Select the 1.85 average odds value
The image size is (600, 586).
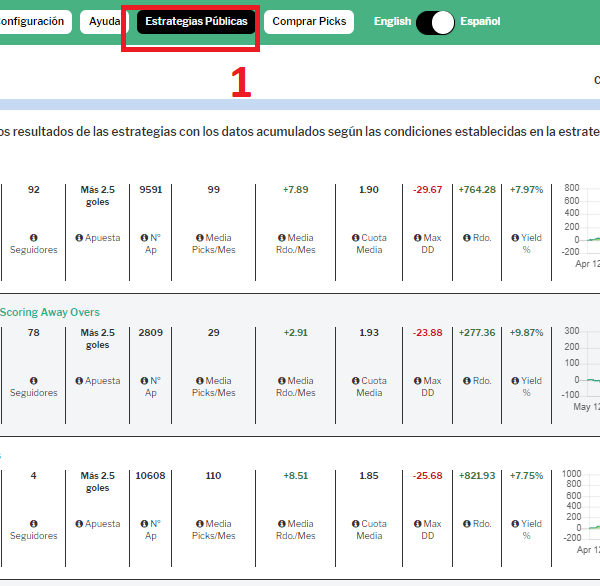pos(369,476)
